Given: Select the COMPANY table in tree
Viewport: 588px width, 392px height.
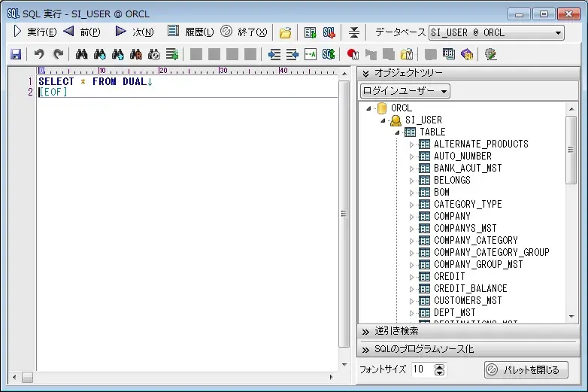Looking at the screenshot, I should tap(452, 216).
